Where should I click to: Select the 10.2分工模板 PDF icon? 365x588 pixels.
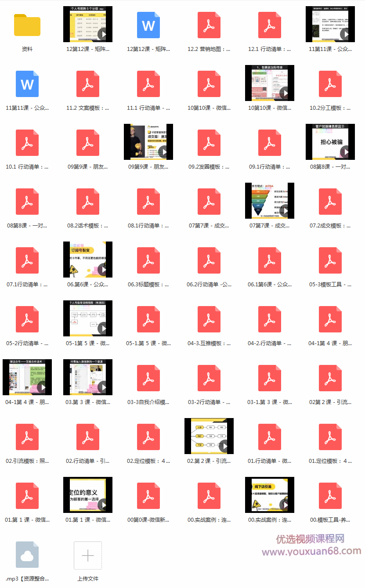click(x=330, y=84)
